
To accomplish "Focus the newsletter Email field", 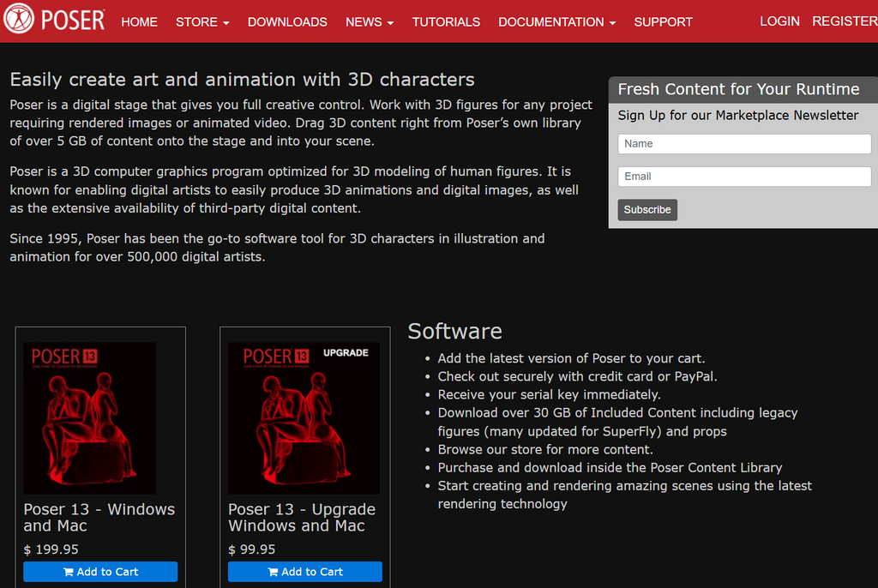I will pos(744,177).
